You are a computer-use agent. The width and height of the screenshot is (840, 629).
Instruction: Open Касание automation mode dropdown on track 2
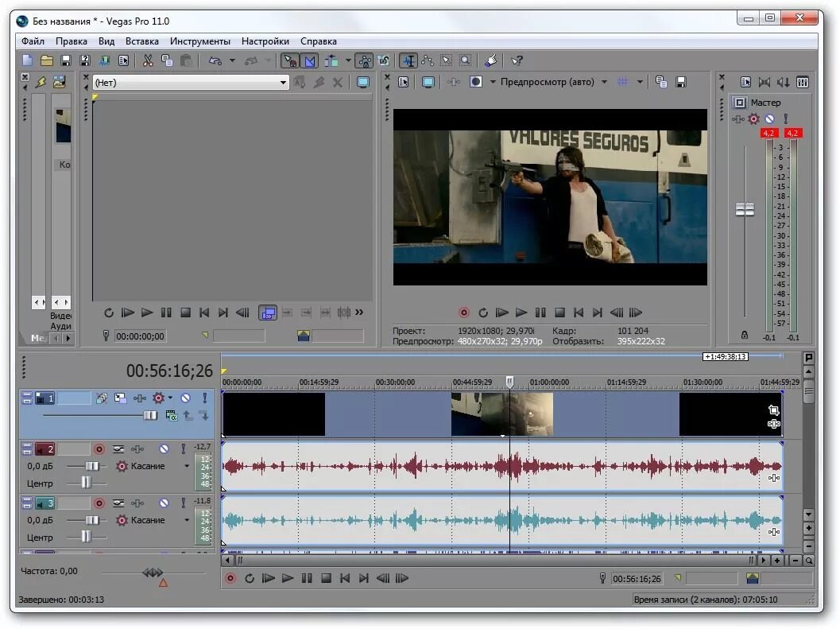[188, 466]
